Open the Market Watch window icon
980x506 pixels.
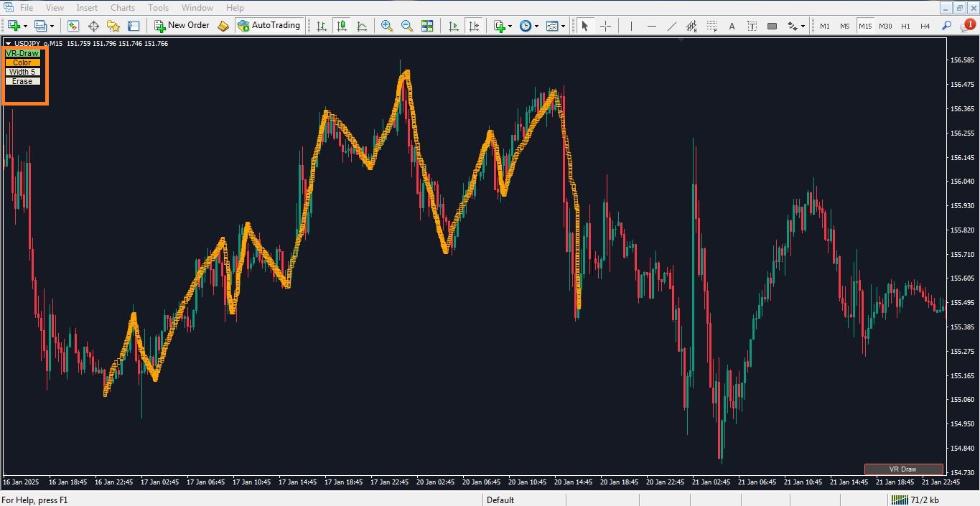pyautogui.click(x=73, y=26)
